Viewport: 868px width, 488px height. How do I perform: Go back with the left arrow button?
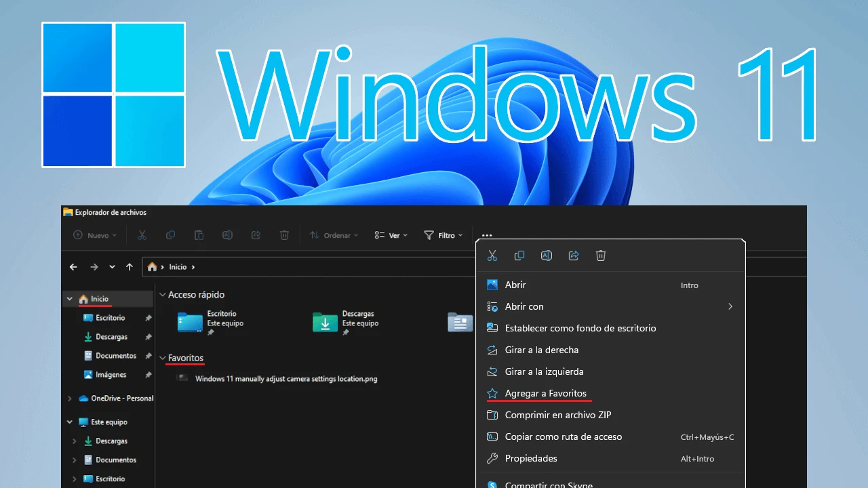(x=73, y=267)
